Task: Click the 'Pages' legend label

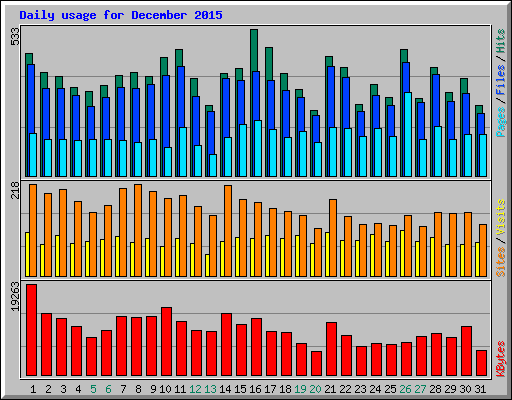Action: (x=500, y=122)
